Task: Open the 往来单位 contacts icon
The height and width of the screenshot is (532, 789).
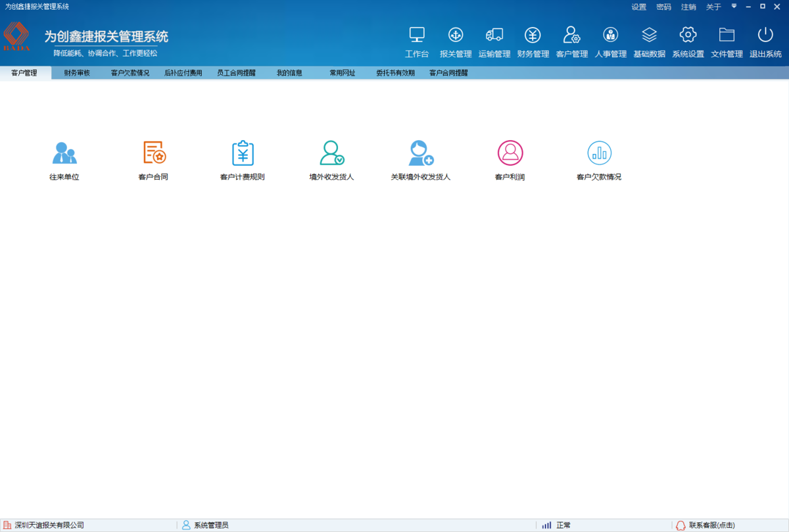Action: pyautogui.click(x=64, y=157)
